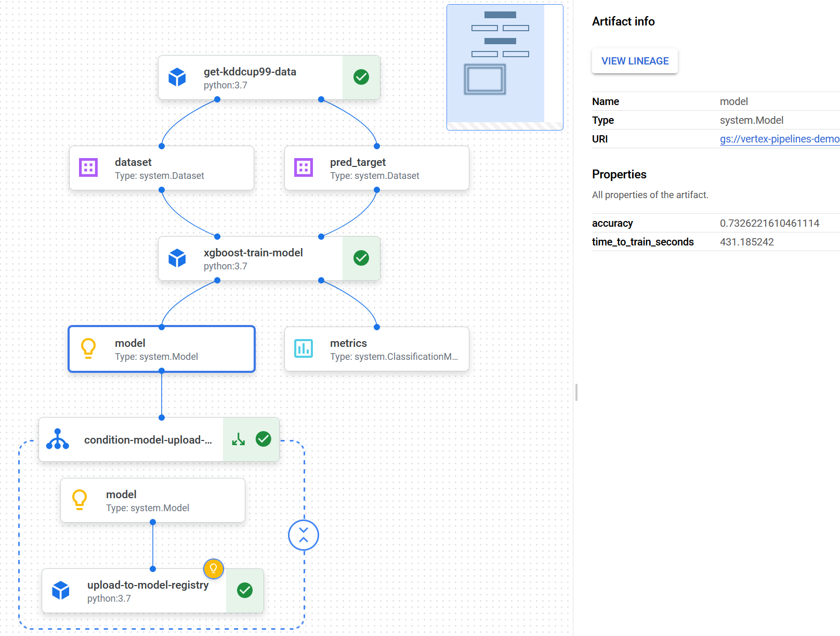This screenshot has width=840, height=636.
Task: Click the green checkmark on xgboost-train-model
Action: pos(361,258)
